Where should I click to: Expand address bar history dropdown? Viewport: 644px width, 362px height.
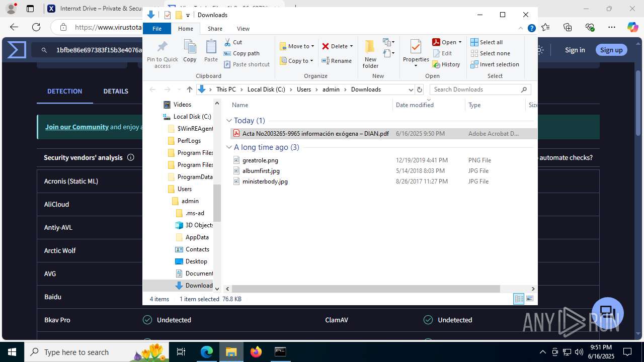point(411,89)
